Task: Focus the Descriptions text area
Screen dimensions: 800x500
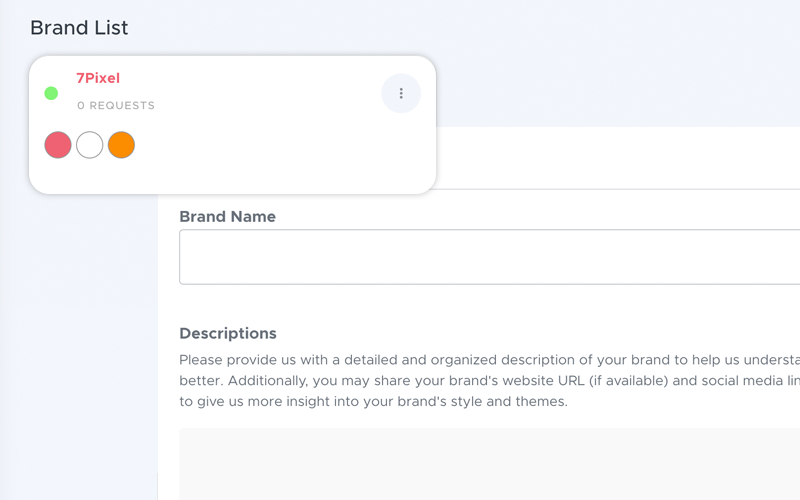Action: coord(489,464)
